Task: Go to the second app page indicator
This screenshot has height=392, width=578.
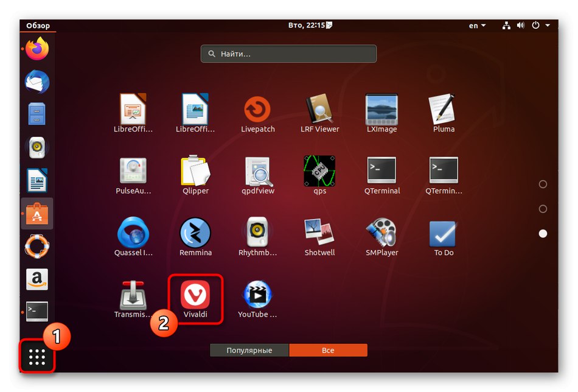Action: [543, 209]
